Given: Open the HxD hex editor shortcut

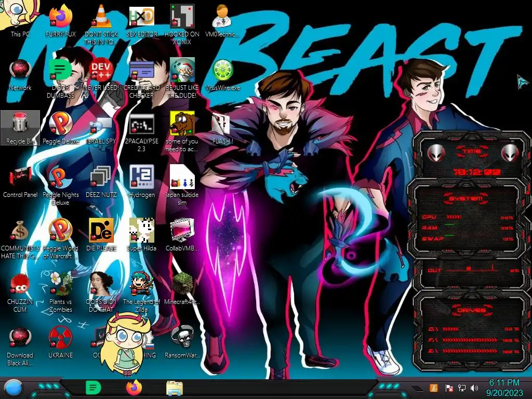Looking at the screenshot, I should click(141, 20).
